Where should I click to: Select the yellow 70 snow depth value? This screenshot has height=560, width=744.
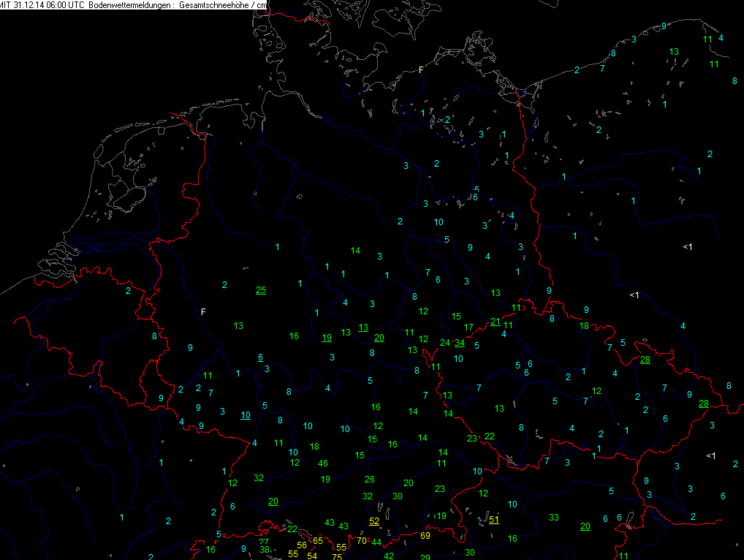362,541
